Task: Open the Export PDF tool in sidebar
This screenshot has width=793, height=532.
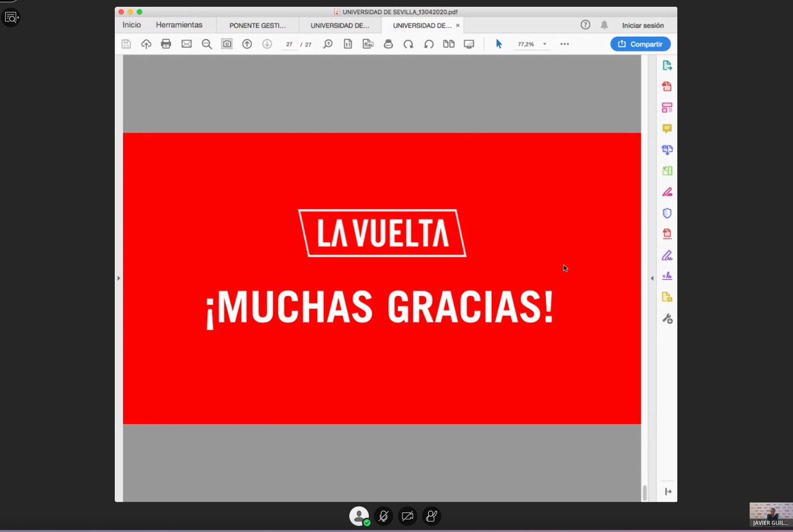Action: pyautogui.click(x=667, y=65)
